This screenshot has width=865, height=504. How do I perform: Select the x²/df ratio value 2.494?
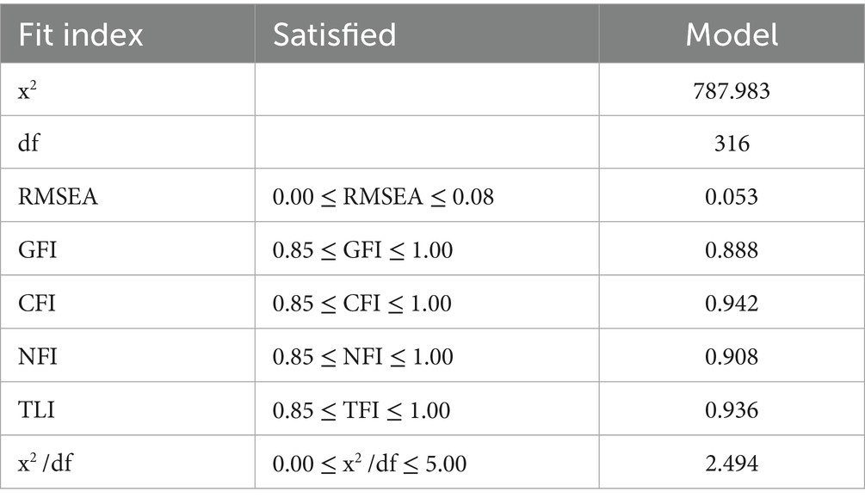pos(732,464)
